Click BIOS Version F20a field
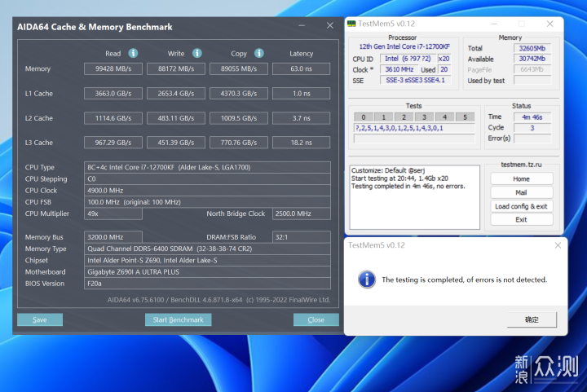The width and height of the screenshot is (587, 392). coord(207,284)
